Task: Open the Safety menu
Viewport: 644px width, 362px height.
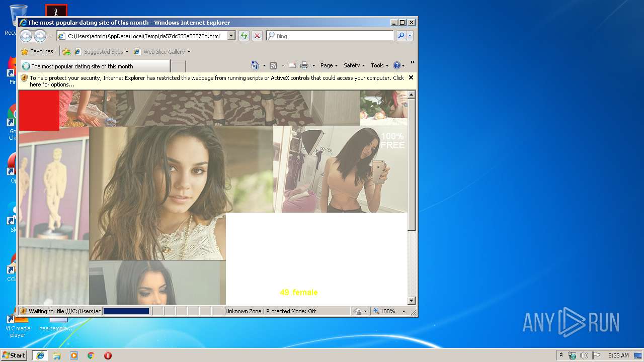Action: tap(354, 65)
